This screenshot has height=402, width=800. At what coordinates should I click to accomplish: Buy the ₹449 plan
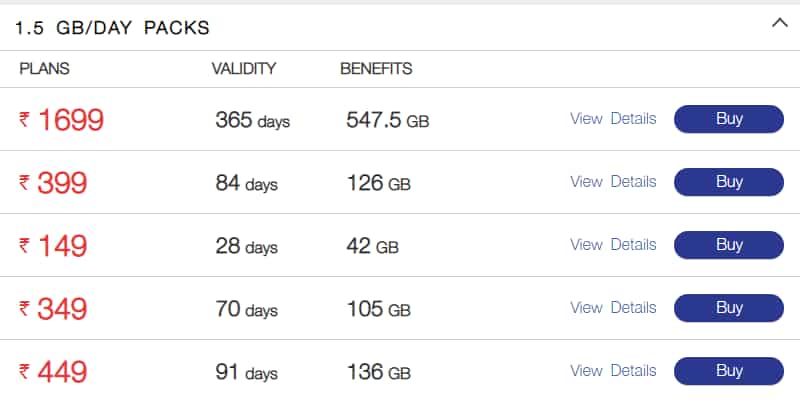(x=729, y=371)
